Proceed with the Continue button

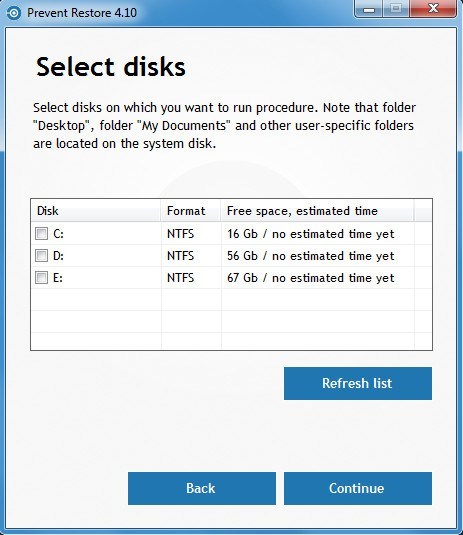pyautogui.click(x=358, y=488)
